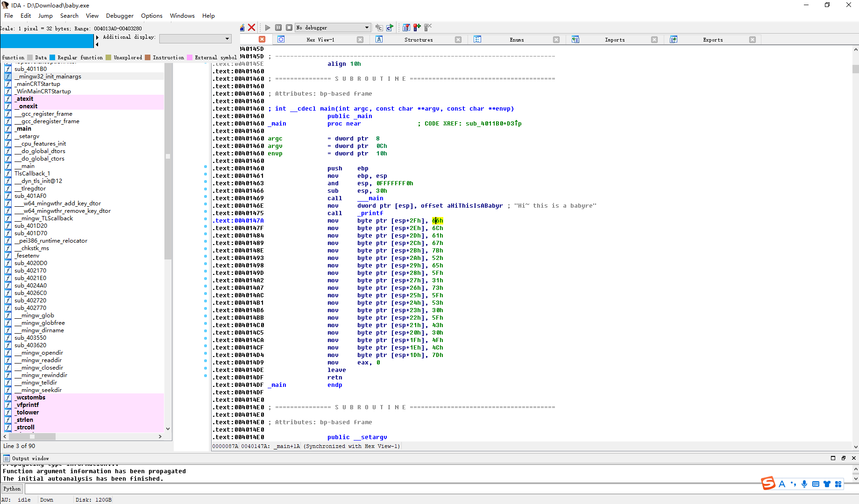The height and width of the screenshot is (504, 859).
Task: Click the Regular function legend swatch
Action: 52,57
